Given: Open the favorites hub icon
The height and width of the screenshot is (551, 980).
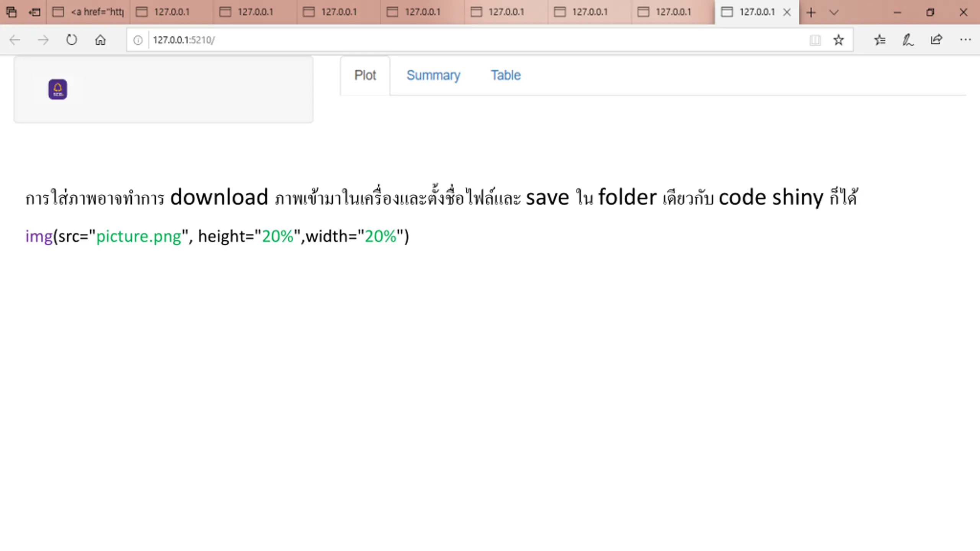Looking at the screenshot, I should pyautogui.click(x=880, y=40).
